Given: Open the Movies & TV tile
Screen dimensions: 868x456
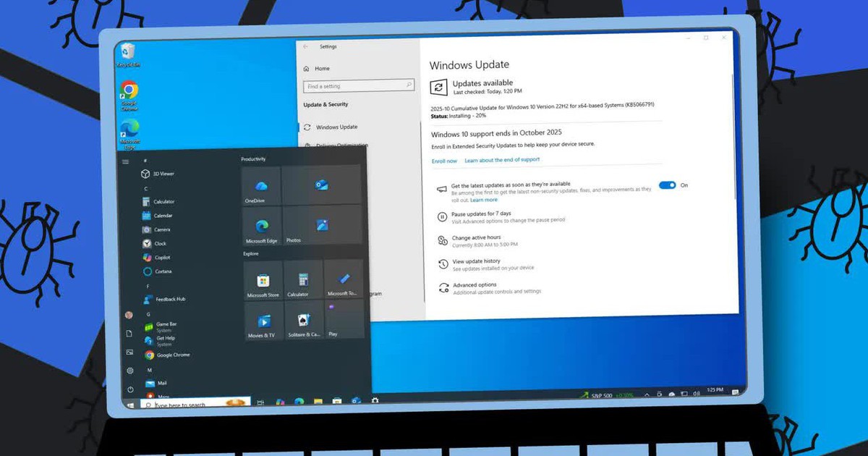Looking at the screenshot, I should [263, 321].
